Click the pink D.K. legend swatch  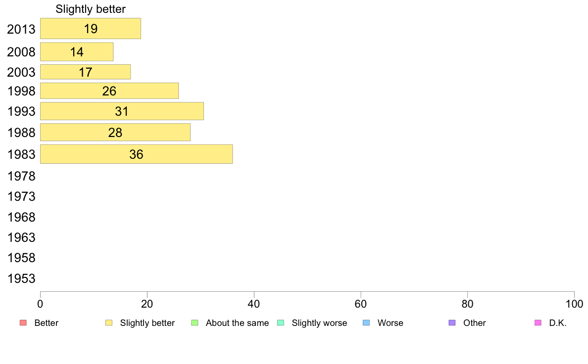538,323
